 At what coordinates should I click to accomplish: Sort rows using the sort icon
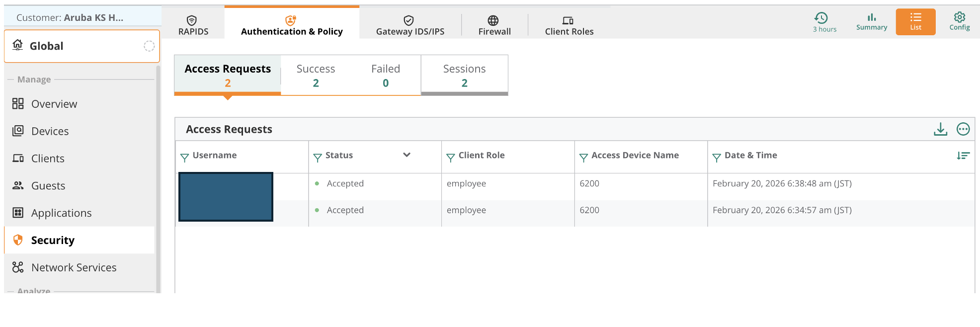pos(963,156)
